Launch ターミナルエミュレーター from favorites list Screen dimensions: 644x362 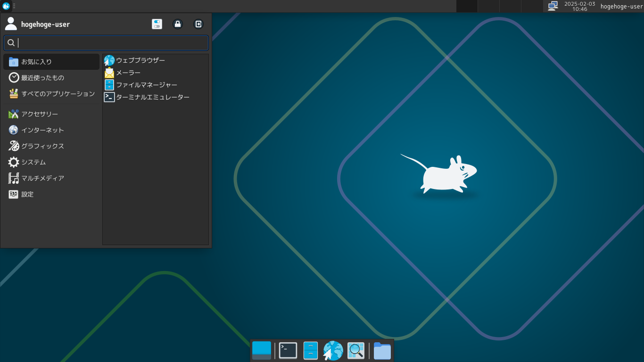tap(152, 97)
